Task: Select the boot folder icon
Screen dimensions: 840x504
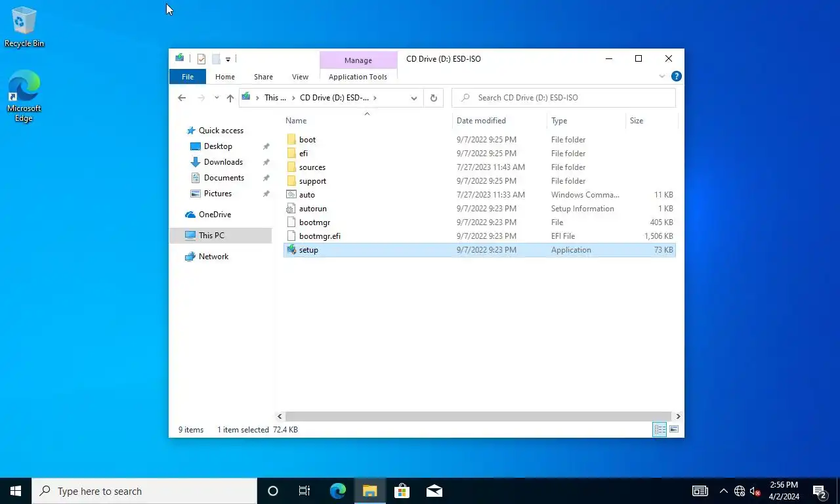Action: pos(292,140)
